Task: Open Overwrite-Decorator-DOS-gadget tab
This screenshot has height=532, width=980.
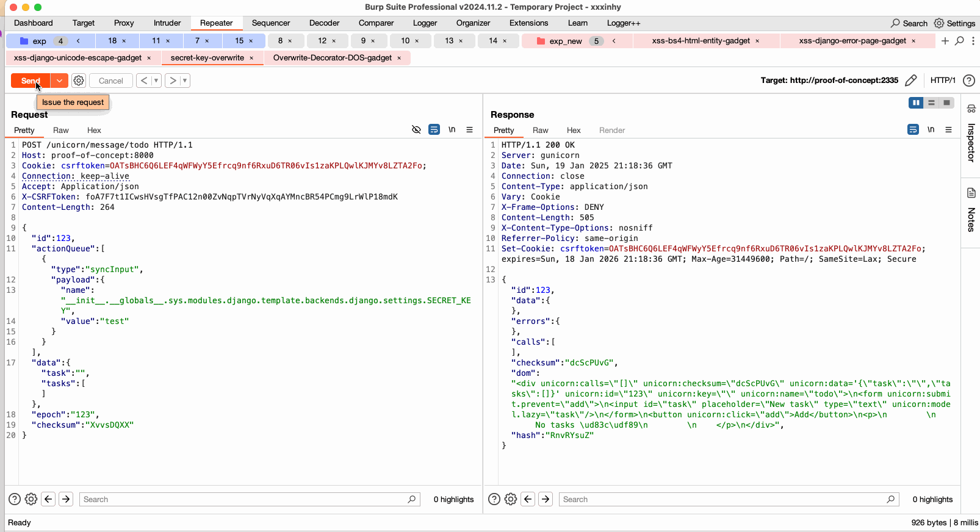Action: click(333, 58)
